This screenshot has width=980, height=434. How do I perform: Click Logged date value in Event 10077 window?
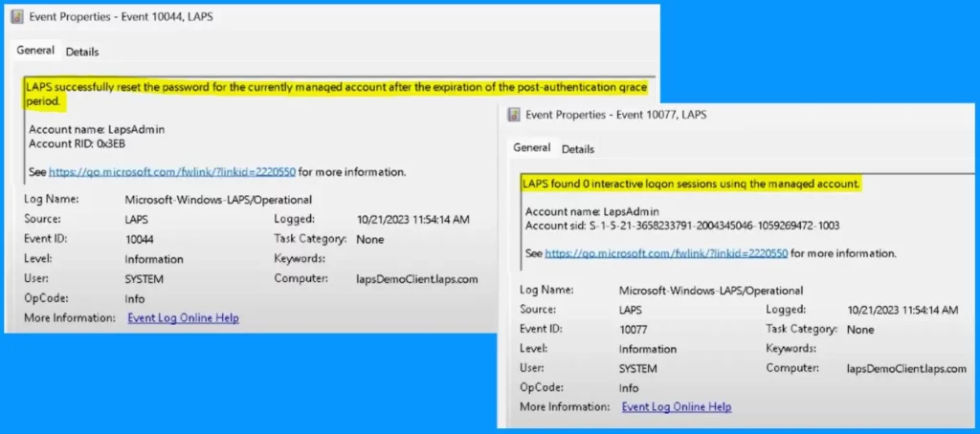[902, 310]
